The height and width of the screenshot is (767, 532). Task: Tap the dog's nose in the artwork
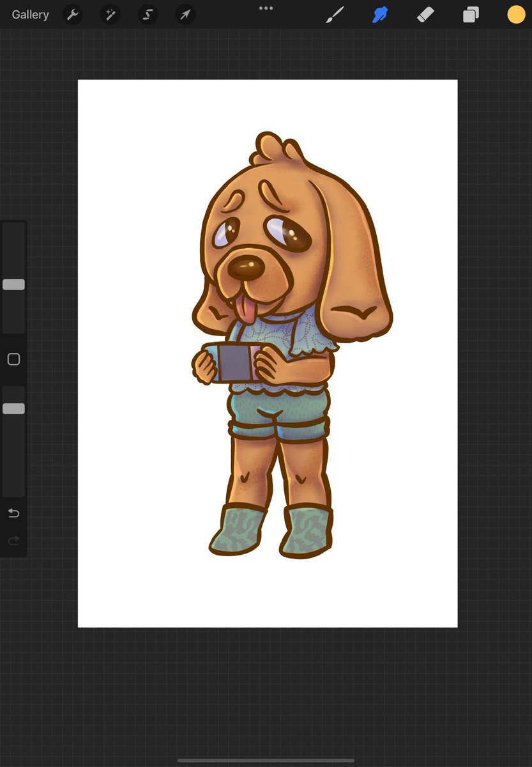tap(245, 267)
